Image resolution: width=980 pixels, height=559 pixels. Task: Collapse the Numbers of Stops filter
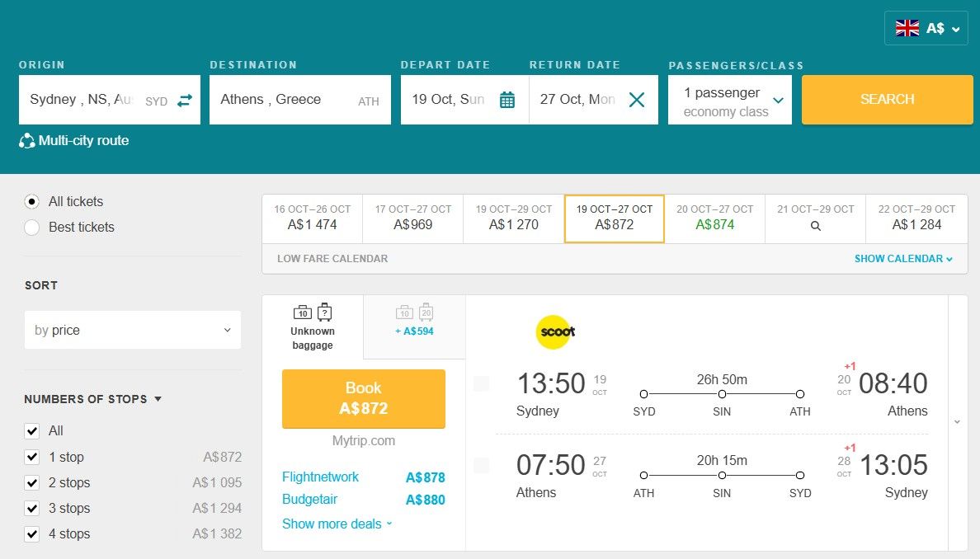click(92, 399)
